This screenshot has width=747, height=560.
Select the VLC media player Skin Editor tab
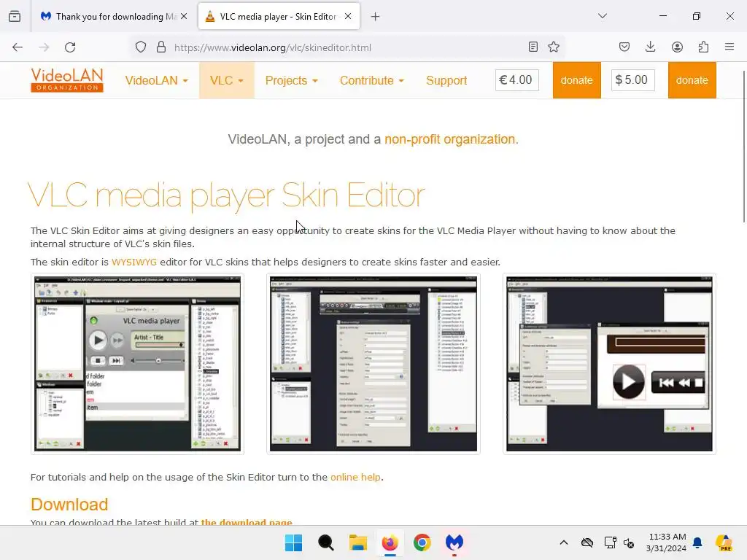(x=279, y=17)
